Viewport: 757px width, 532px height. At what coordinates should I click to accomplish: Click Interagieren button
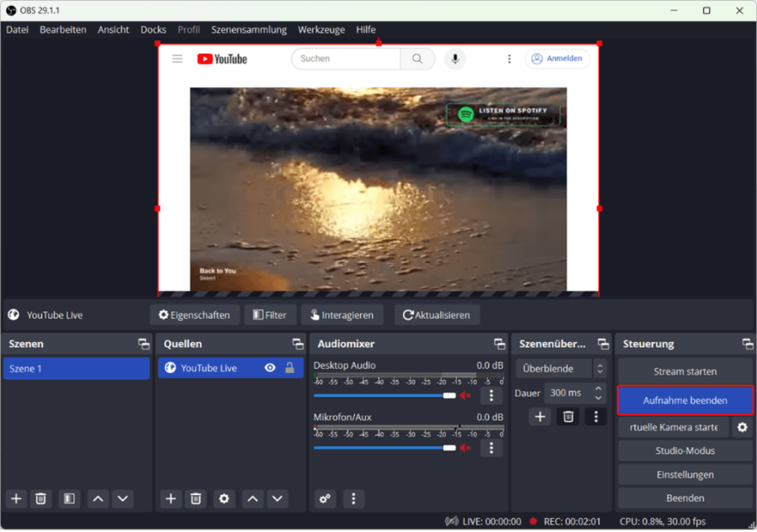pos(342,315)
